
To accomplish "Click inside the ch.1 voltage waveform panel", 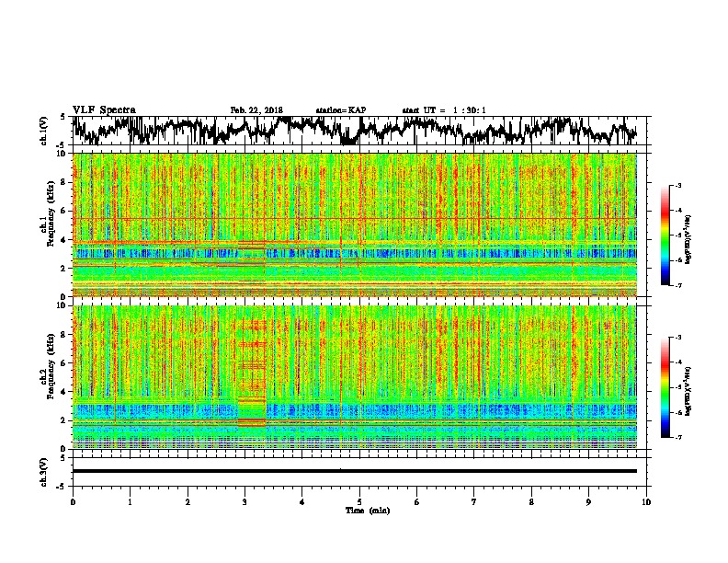I will [x=359, y=131].
